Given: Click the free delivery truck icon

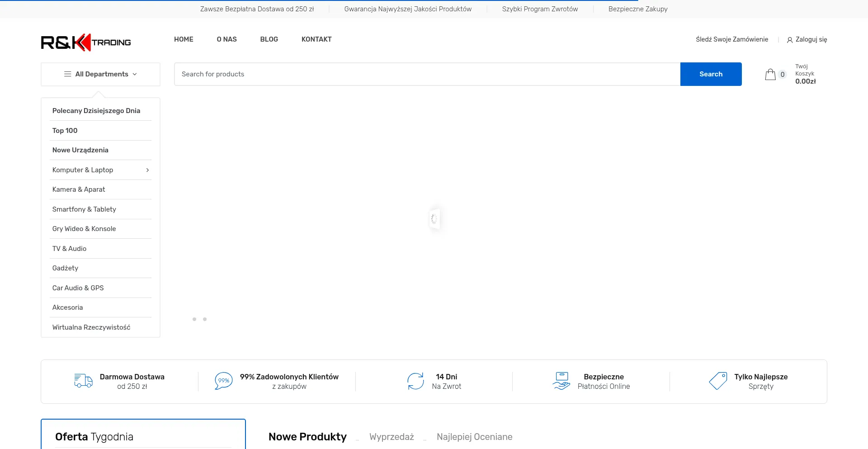Looking at the screenshot, I should 83,381.
